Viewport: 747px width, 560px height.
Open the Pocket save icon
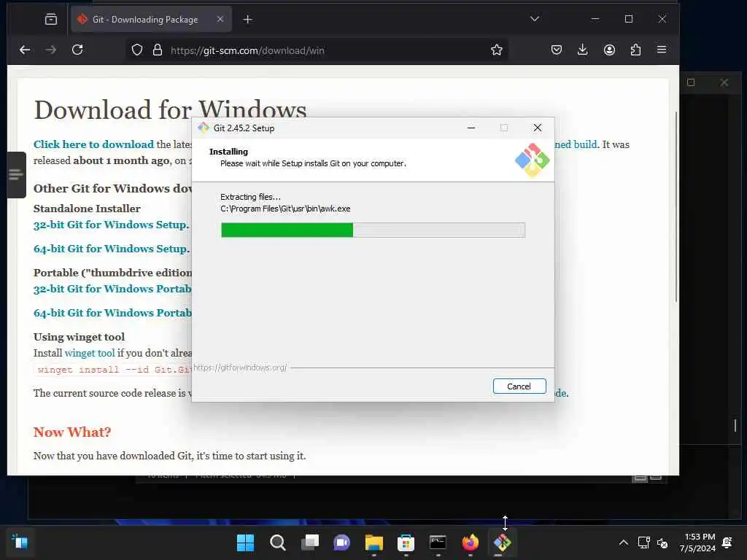coord(556,50)
